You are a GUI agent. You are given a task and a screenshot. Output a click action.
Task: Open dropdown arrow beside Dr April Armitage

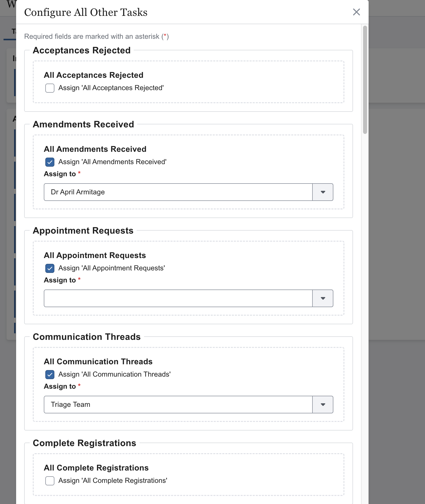323,192
